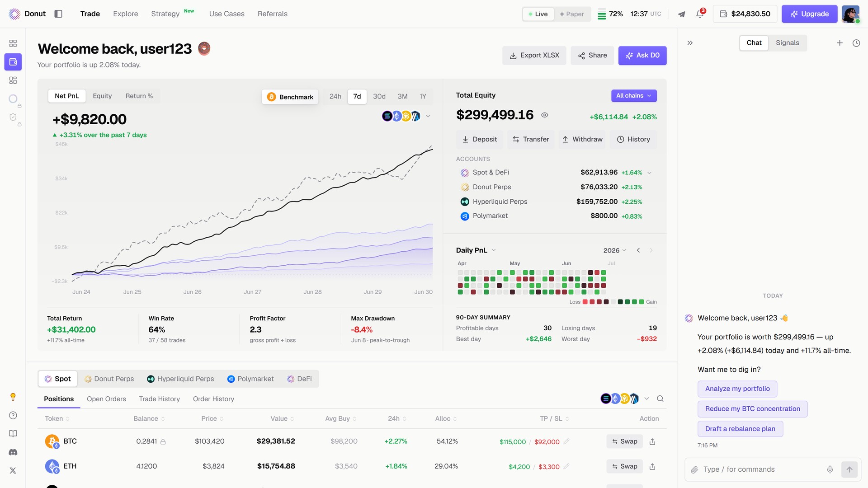
Task: Select the 24h time range
Action: [335, 96]
